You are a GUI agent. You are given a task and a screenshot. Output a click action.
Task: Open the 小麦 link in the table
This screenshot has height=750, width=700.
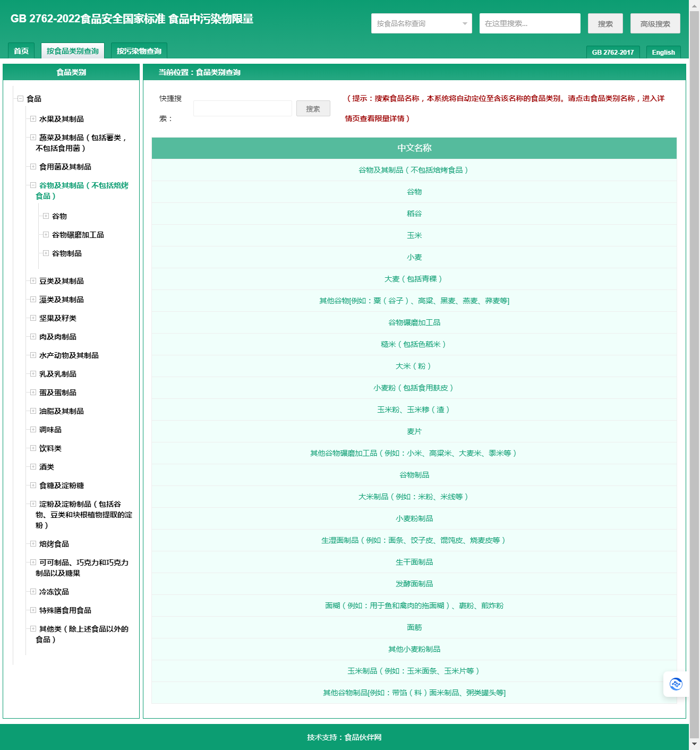pos(414,257)
